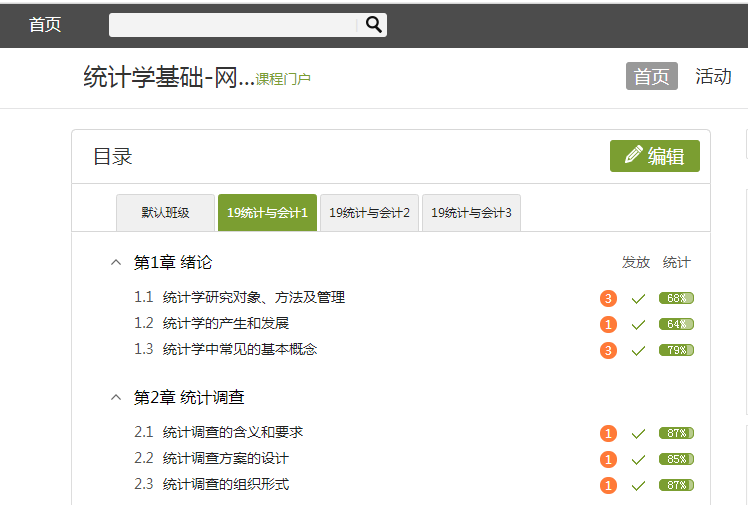Viewport: 748px width, 505px height.
Task: Select the 默认班级 tab
Action: tap(165, 213)
